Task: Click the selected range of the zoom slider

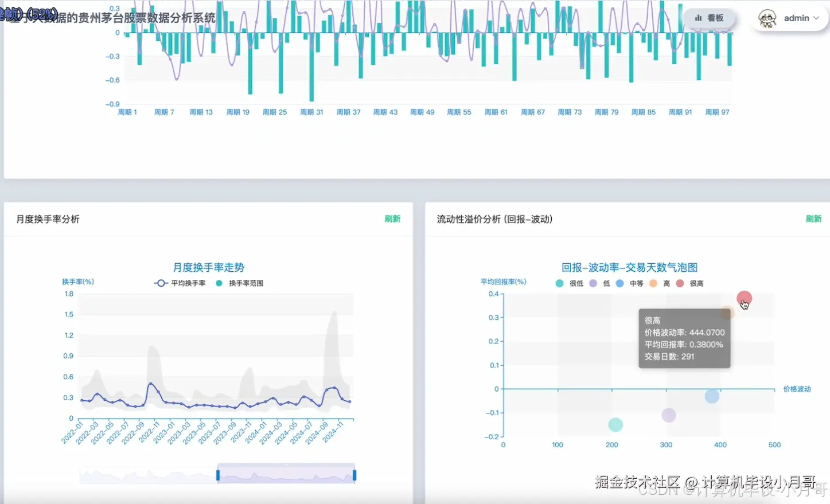Action: click(x=286, y=474)
